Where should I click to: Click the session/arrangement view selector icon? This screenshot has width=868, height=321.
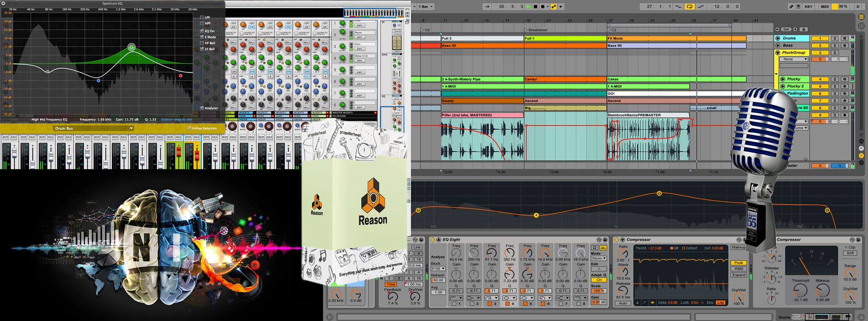pos(861,17)
